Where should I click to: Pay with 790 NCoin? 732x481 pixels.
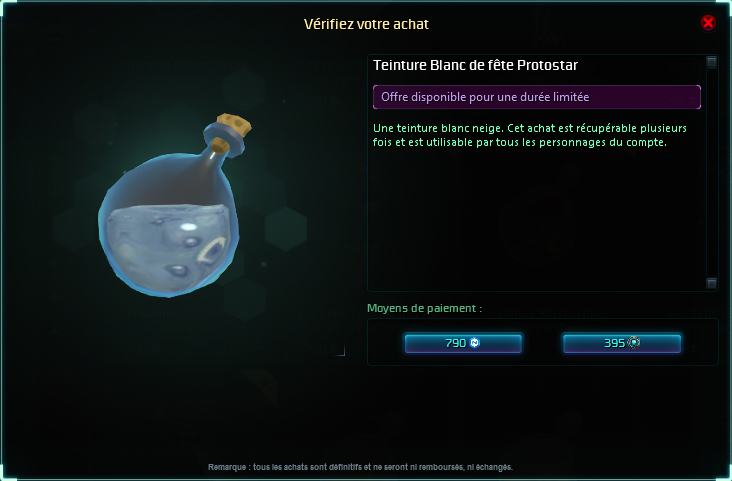tap(463, 343)
